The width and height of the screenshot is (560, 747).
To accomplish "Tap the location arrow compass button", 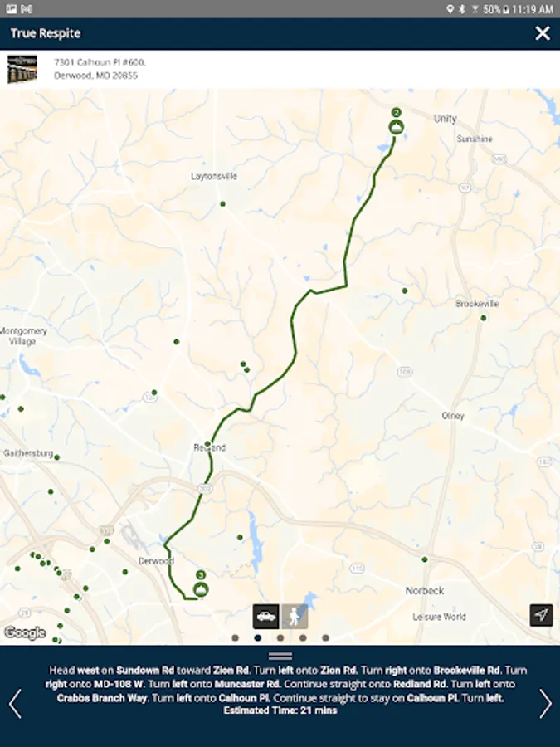I will (x=541, y=615).
